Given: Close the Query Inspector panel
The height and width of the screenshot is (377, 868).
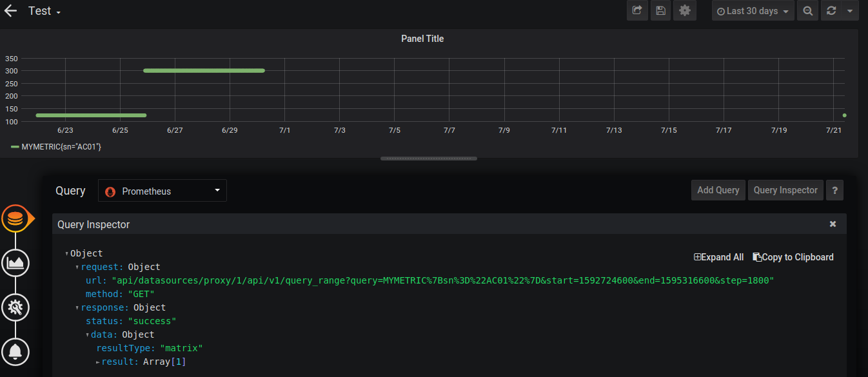Looking at the screenshot, I should pyautogui.click(x=833, y=224).
